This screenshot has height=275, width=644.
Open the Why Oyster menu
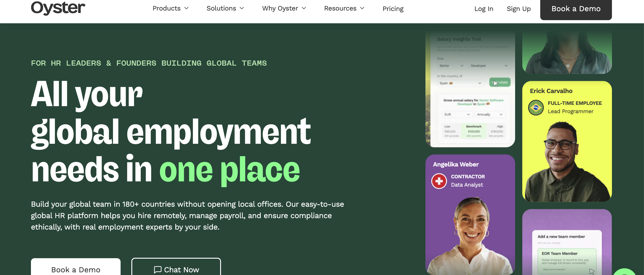click(284, 8)
